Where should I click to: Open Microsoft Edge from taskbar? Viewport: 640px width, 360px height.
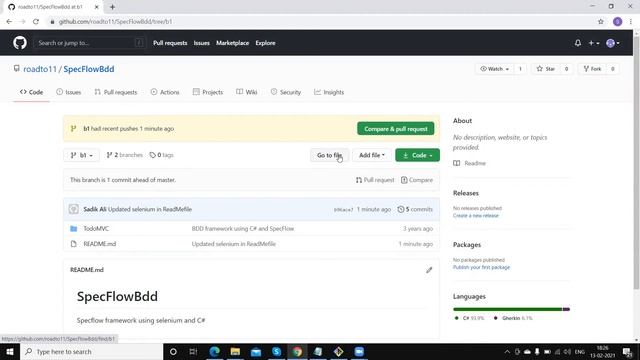pos(214,351)
